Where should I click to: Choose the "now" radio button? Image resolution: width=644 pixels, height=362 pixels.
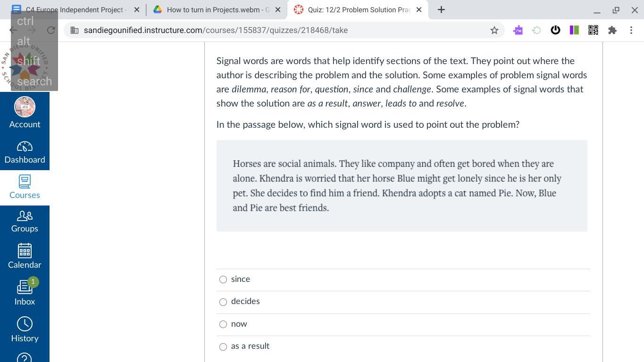point(223,324)
